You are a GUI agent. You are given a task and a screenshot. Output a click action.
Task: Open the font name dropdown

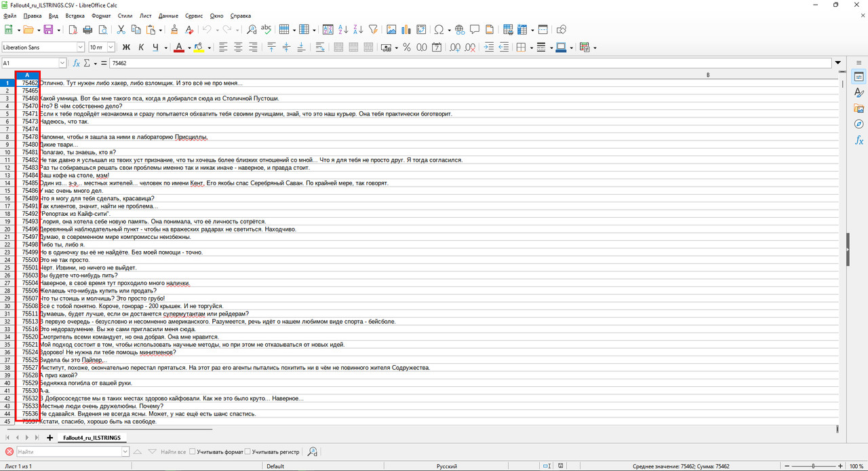81,48
